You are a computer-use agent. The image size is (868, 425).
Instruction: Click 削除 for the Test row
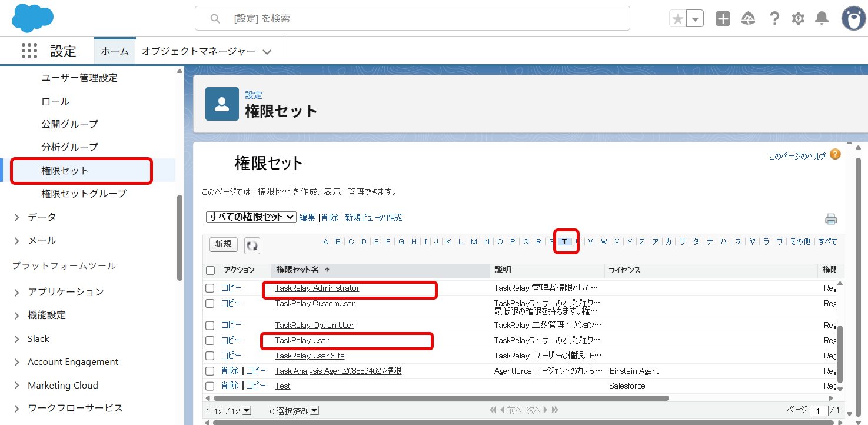click(230, 386)
